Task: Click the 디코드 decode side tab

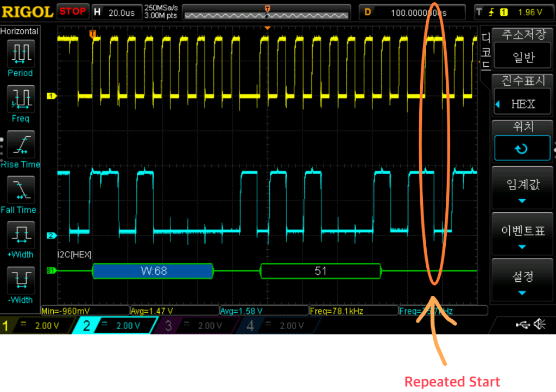Action: (486, 51)
